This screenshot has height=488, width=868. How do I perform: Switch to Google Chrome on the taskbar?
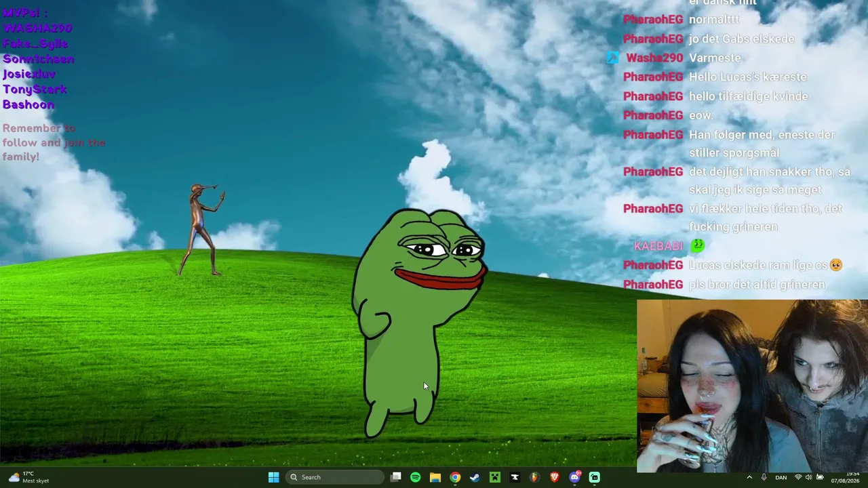(455, 477)
